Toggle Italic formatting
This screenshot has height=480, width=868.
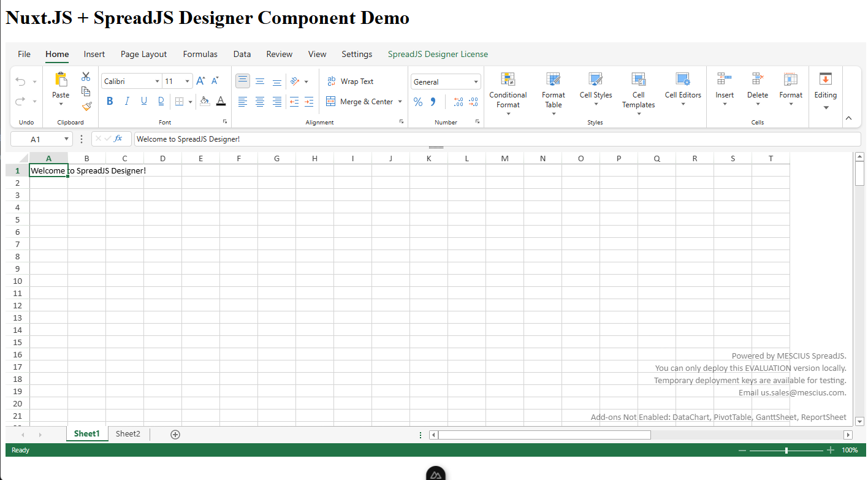[x=127, y=101]
